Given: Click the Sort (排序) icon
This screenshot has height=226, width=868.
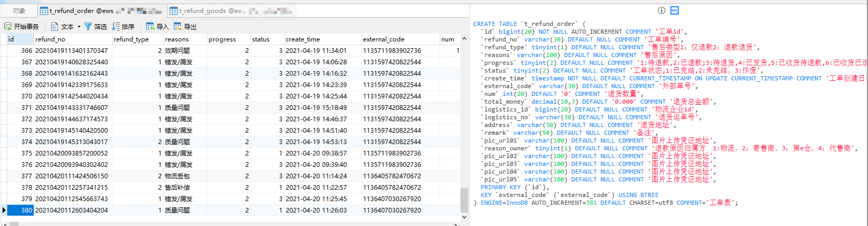Looking at the screenshot, I should click(x=116, y=26).
